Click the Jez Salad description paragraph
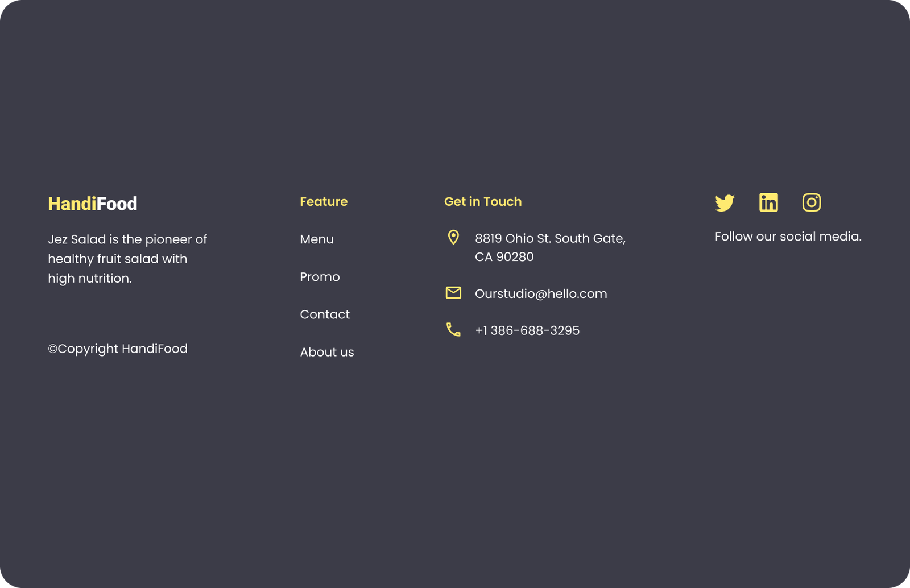The image size is (910, 588). tap(127, 259)
